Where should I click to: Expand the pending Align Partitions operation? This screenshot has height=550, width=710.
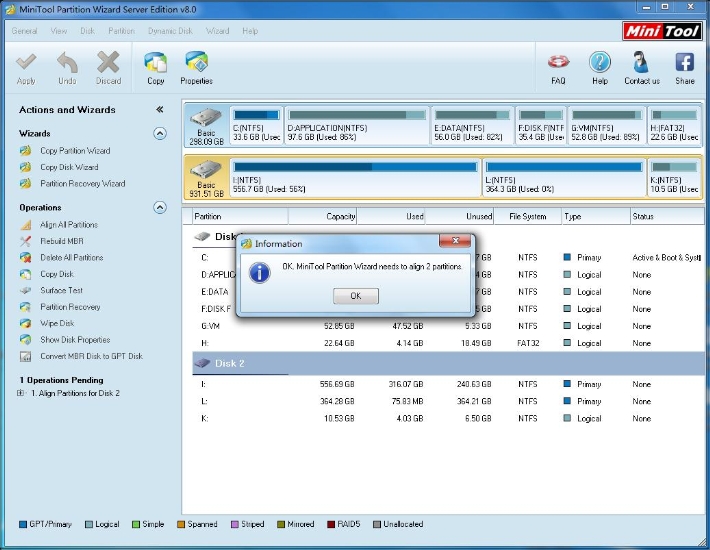pyautogui.click(x=21, y=393)
